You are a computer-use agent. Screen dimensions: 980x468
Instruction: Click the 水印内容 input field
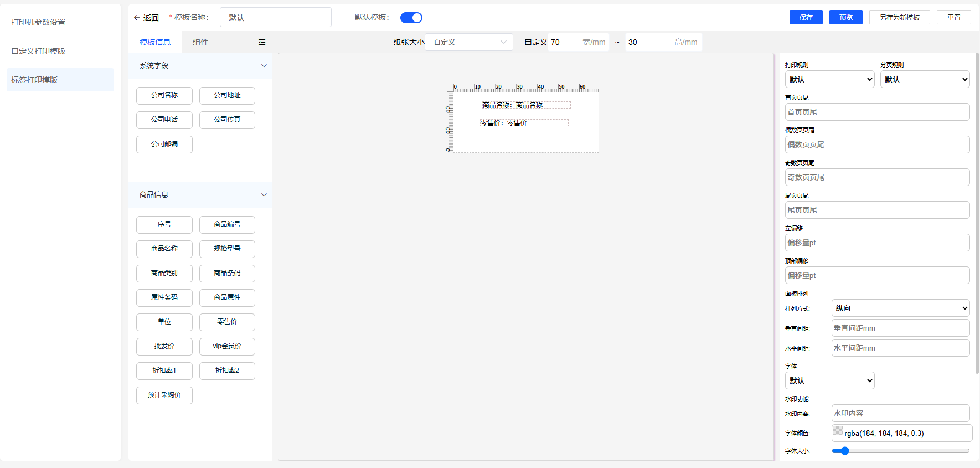coord(901,413)
